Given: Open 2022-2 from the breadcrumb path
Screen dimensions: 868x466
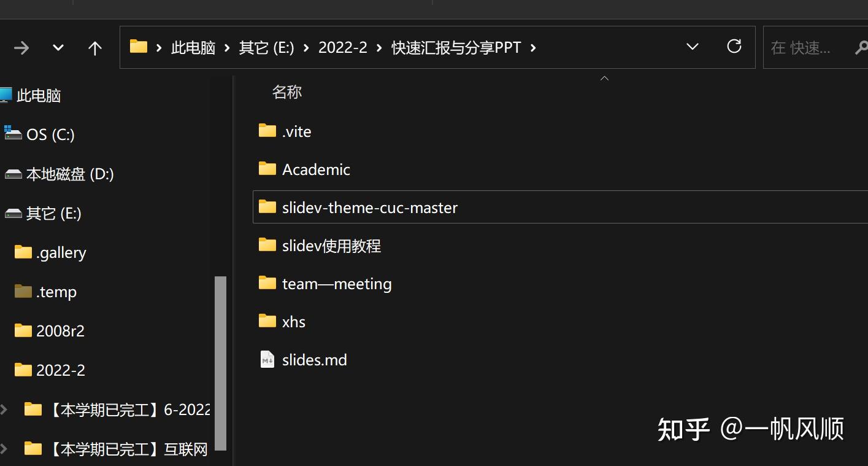Looking at the screenshot, I should [342, 47].
